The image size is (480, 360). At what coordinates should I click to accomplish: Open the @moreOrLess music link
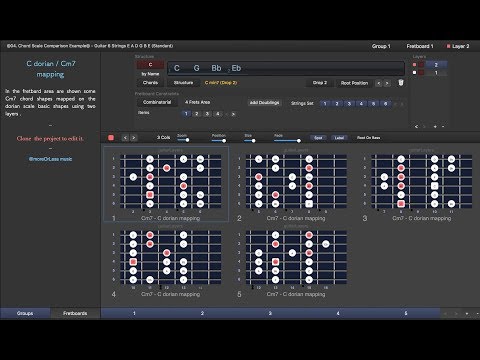50,159
